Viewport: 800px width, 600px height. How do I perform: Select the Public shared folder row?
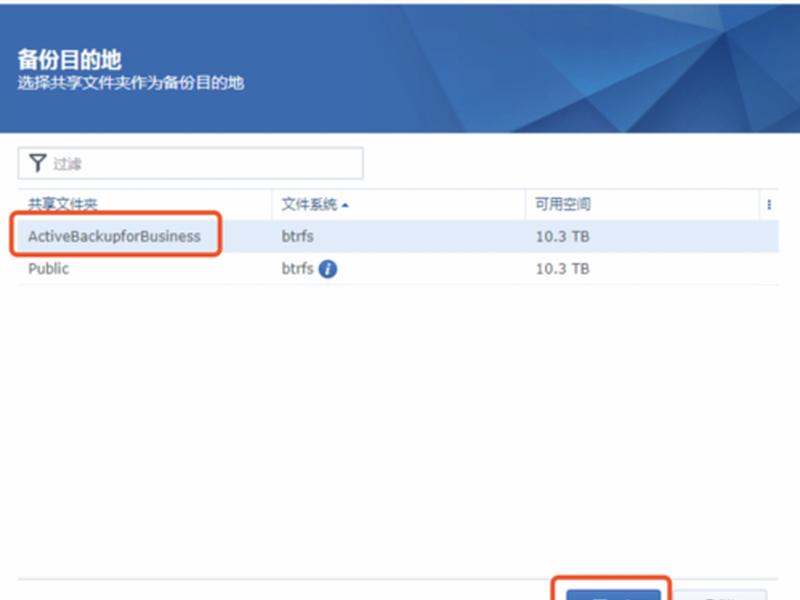[x=398, y=268]
